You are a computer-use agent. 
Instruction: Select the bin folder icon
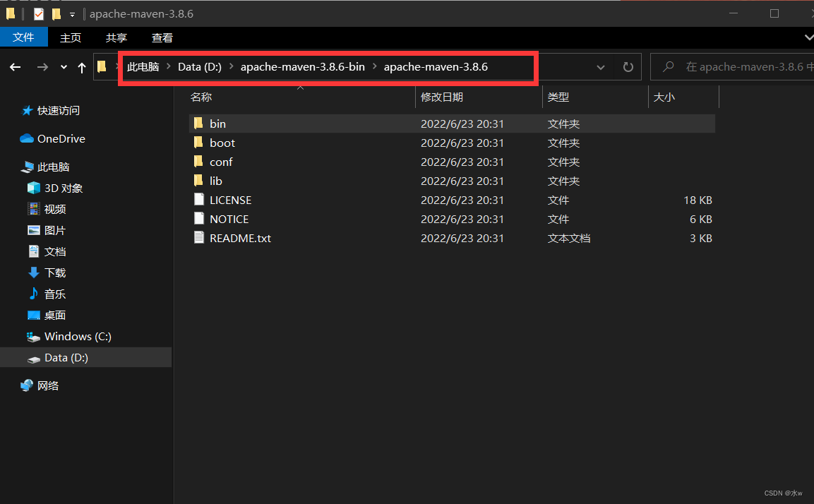click(x=198, y=123)
